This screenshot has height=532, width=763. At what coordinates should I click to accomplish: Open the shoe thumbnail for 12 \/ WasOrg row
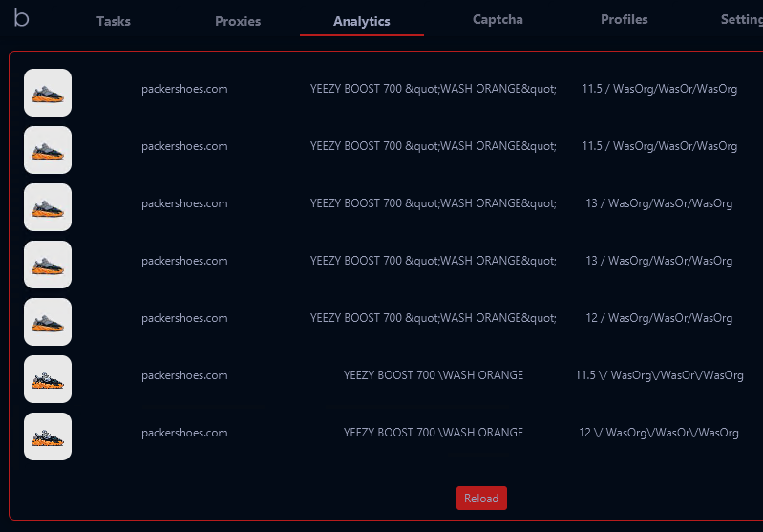(48, 436)
